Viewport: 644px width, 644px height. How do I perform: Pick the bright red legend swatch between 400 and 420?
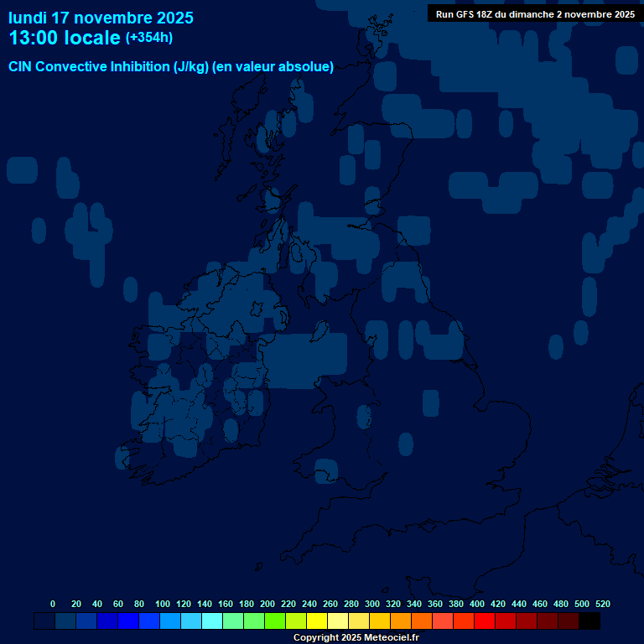tap(485, 621)
